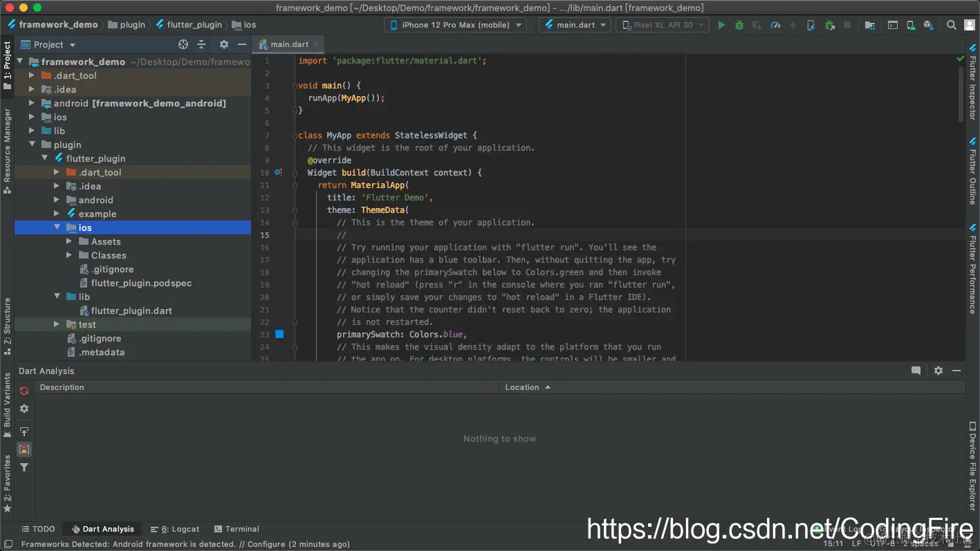The width and height of the screenshot is (980, 551).
Task: Restart Dart Analysis Server icon
Action: (x=24, y=391)
